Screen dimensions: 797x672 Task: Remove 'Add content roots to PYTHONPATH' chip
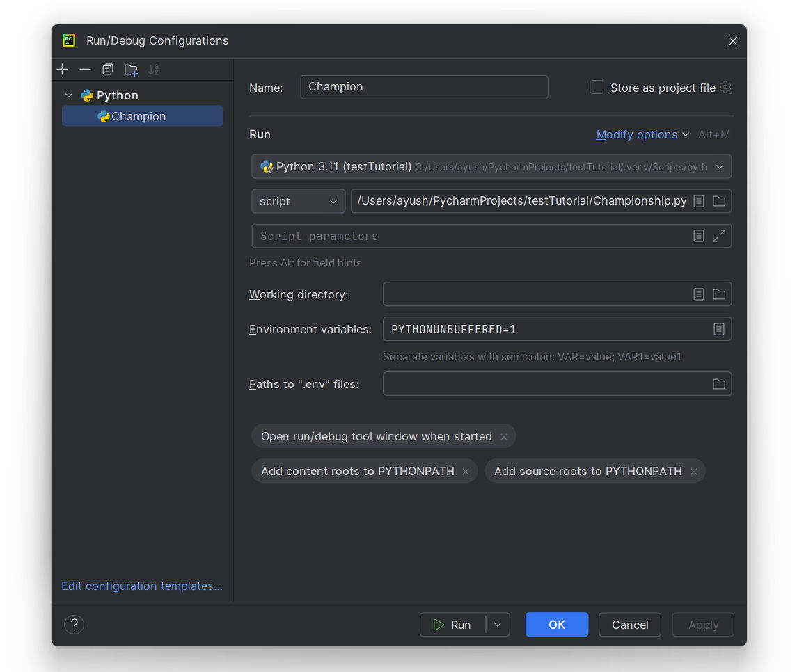coord(466,472)
